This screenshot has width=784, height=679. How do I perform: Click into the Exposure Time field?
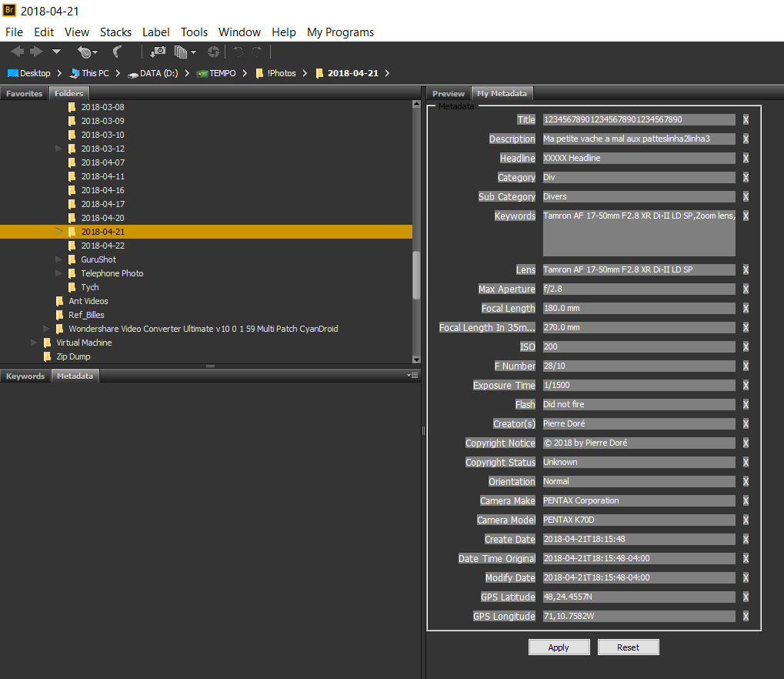point(639,385)
